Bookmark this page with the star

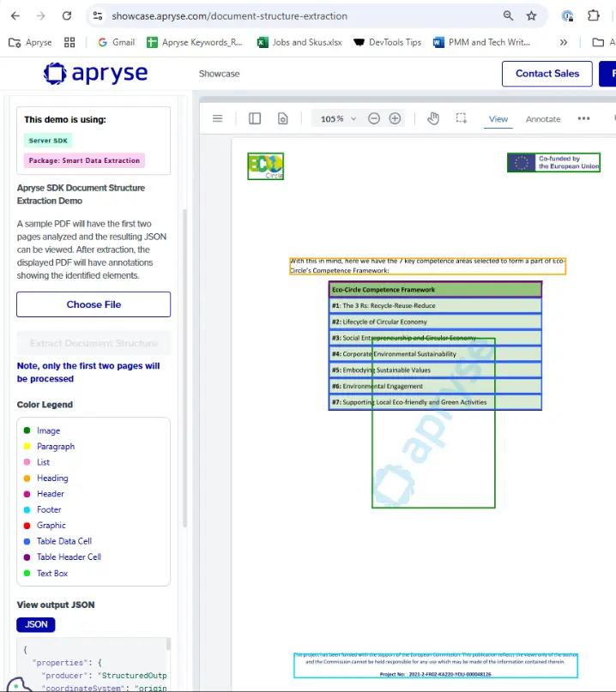[x=531, y=16]
